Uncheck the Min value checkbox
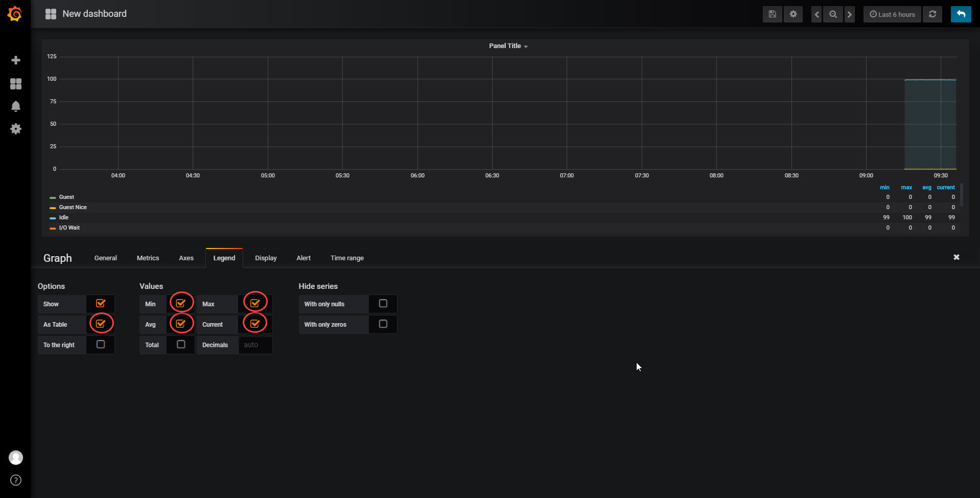 [x=180, y=303]
